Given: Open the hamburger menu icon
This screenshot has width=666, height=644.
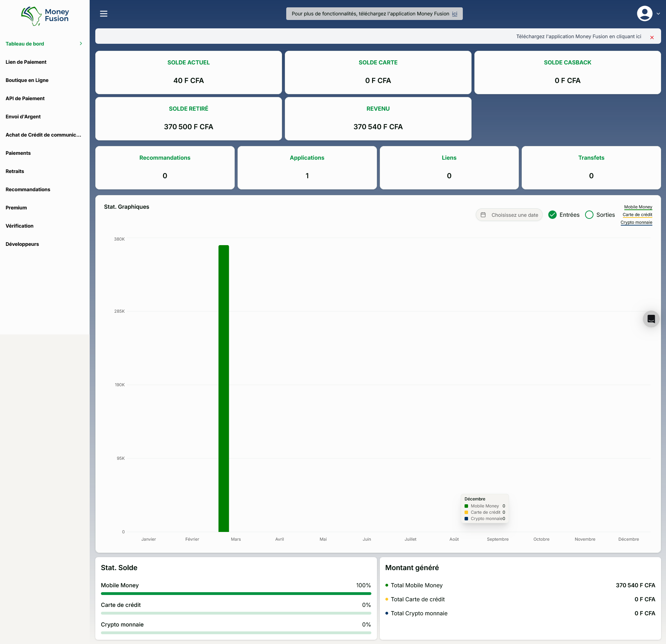Looking at the screenshot, I should point(104,14).
